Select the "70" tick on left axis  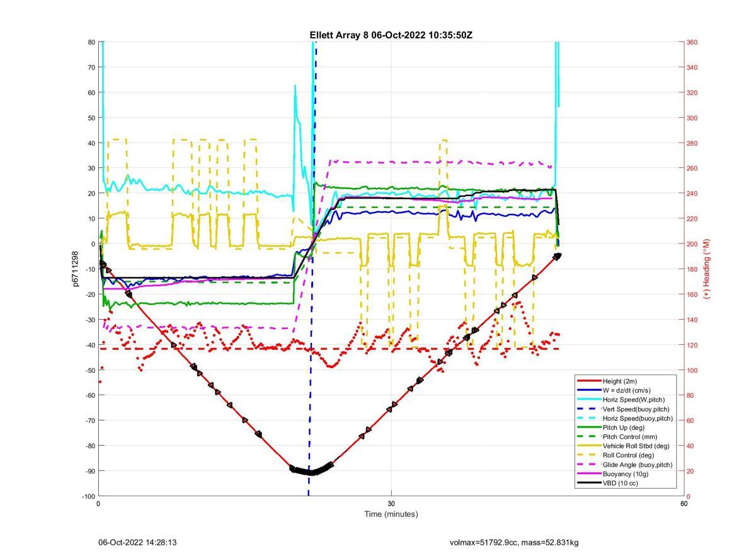(x=91, y=67)
